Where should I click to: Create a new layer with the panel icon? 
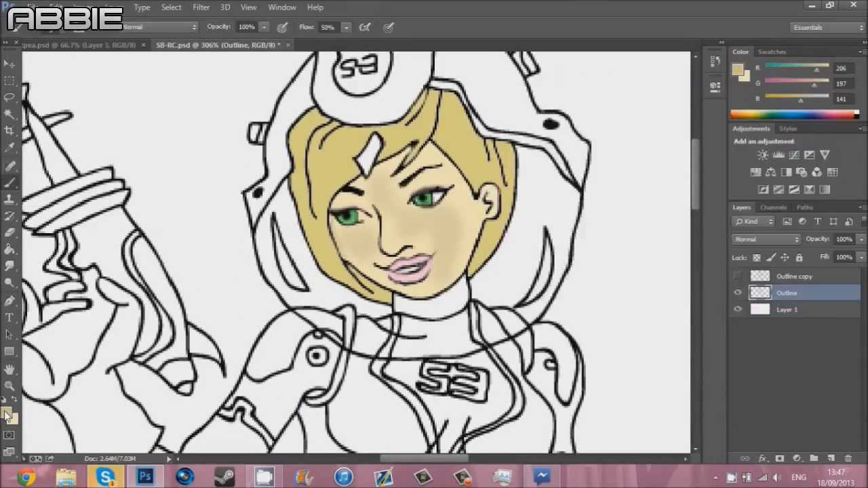pyautogui.click(x=831, y=459)
